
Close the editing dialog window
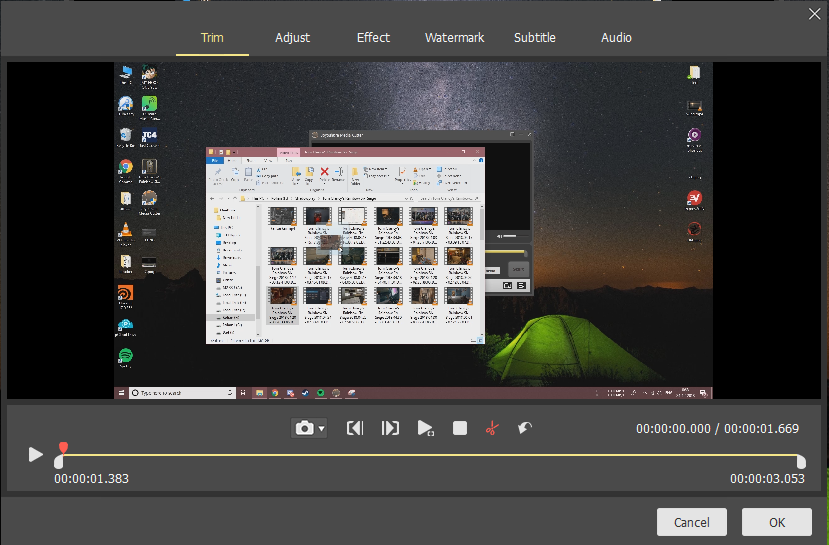[x=814, y=13]
